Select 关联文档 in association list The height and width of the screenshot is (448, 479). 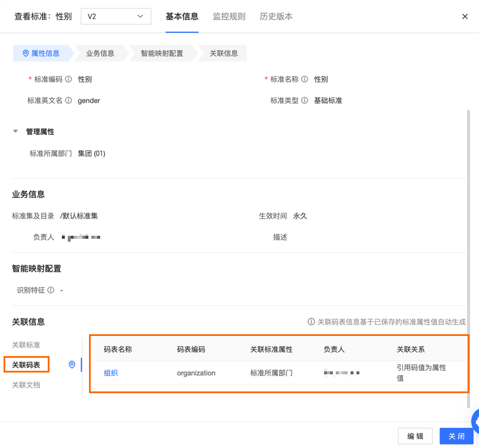point(27,386)
